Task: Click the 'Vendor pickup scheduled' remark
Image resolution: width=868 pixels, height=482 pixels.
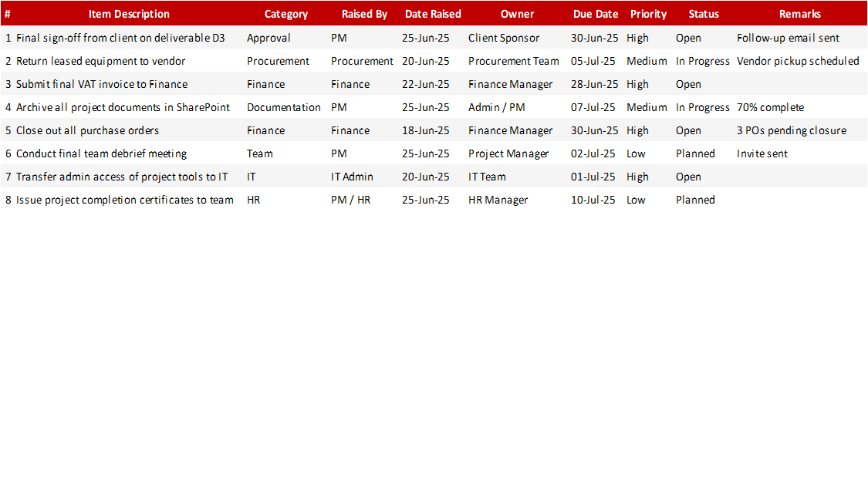Action: point(798,62)
